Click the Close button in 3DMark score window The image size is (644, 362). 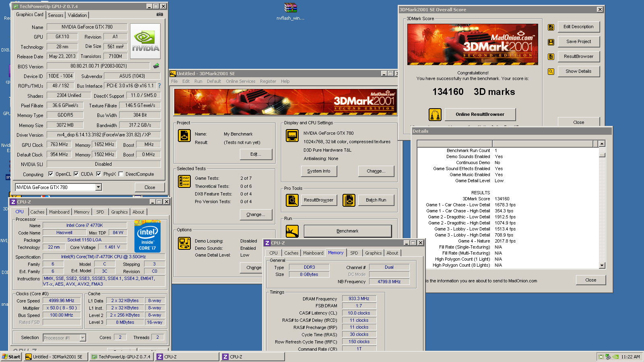(x=579, y=122)
